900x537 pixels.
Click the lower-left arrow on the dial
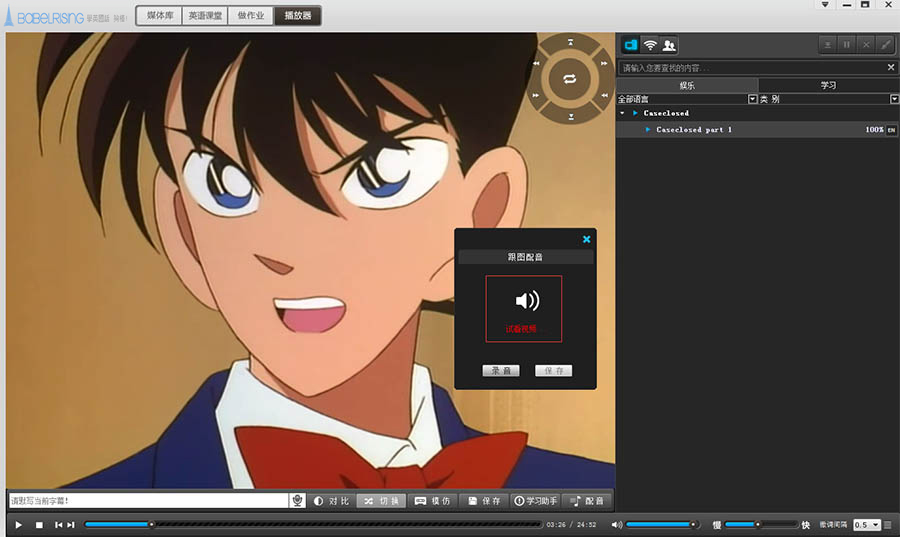[536, 95]
